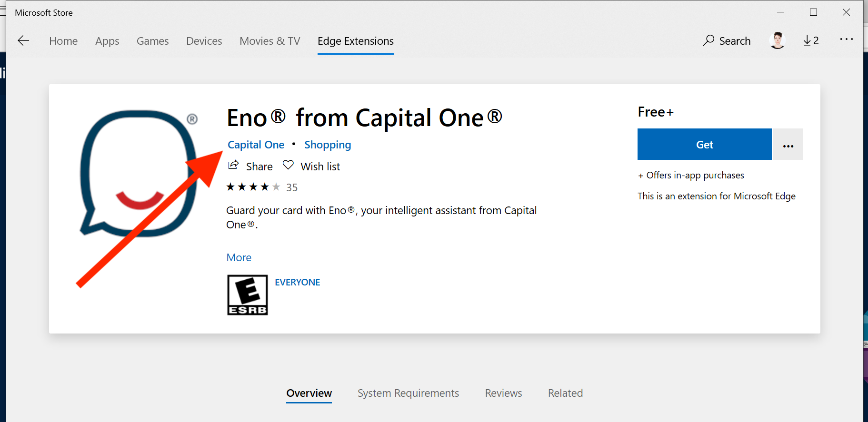Switch to the Apps tab
Viewport: 868px width, 422px height.
(107, 41)
